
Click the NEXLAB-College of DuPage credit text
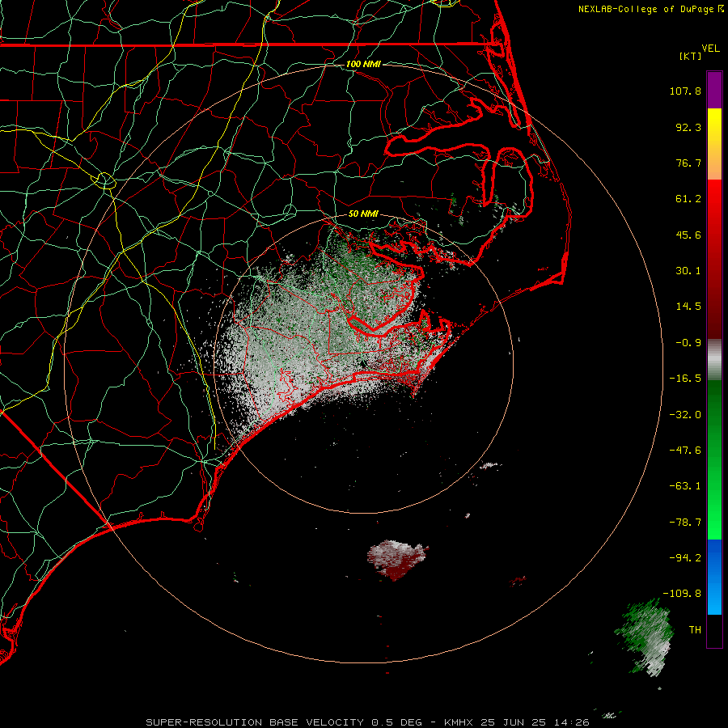[646, 9]
